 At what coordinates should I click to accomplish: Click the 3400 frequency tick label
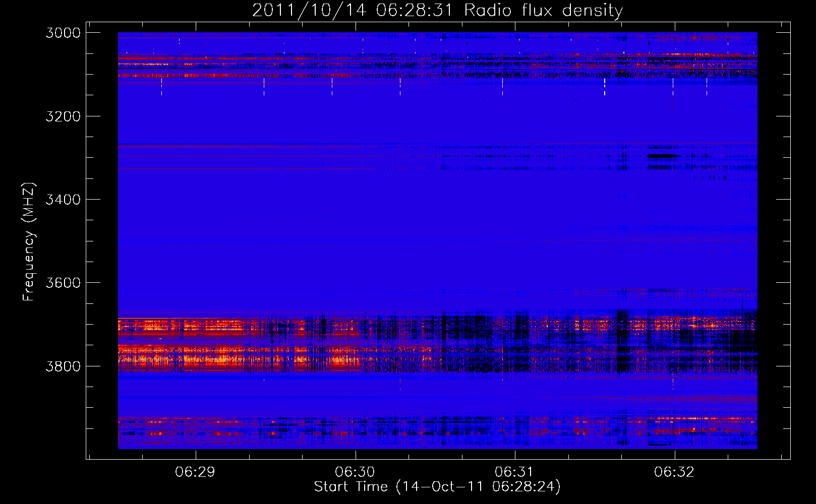click(x=63, y=200)
